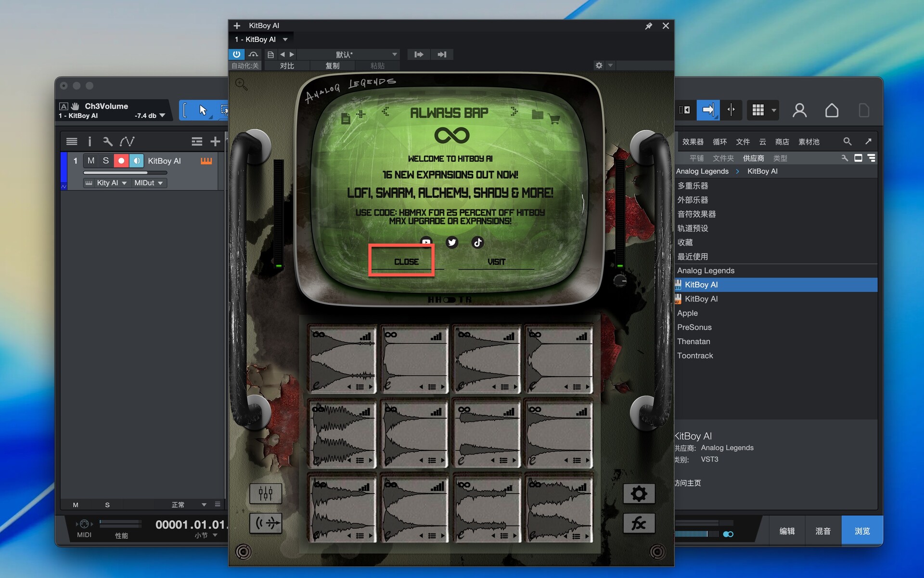This screenshot has height=578, width=924.
Task: Click the VISIT link
Action: [x=496, y=262]
